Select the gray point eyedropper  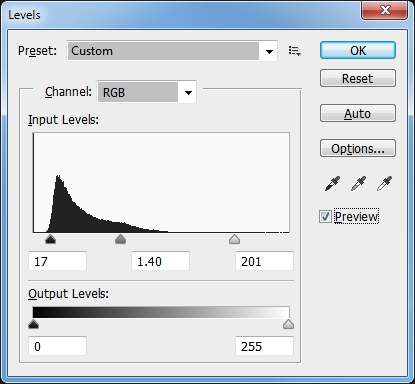tap(358, 184)
